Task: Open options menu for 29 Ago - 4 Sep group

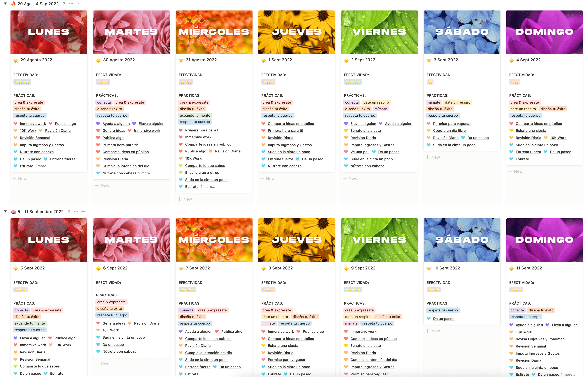Action: tap(71, 4)
